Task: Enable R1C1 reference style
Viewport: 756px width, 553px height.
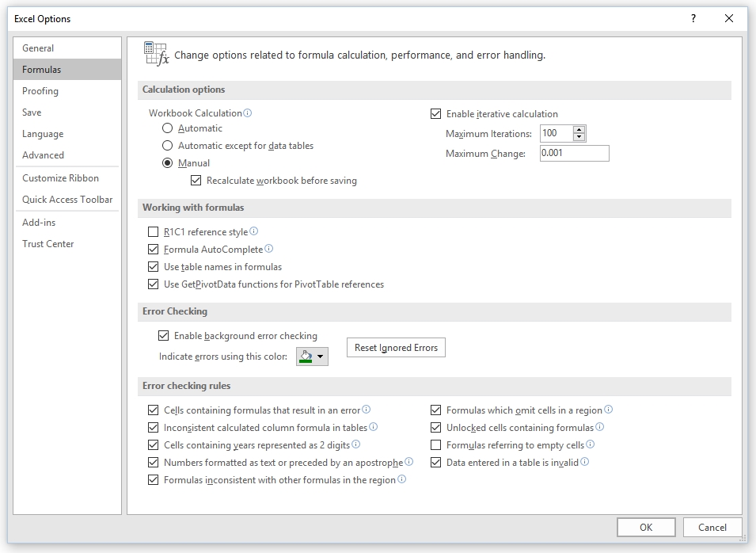Action: click(x=154, y=232)
